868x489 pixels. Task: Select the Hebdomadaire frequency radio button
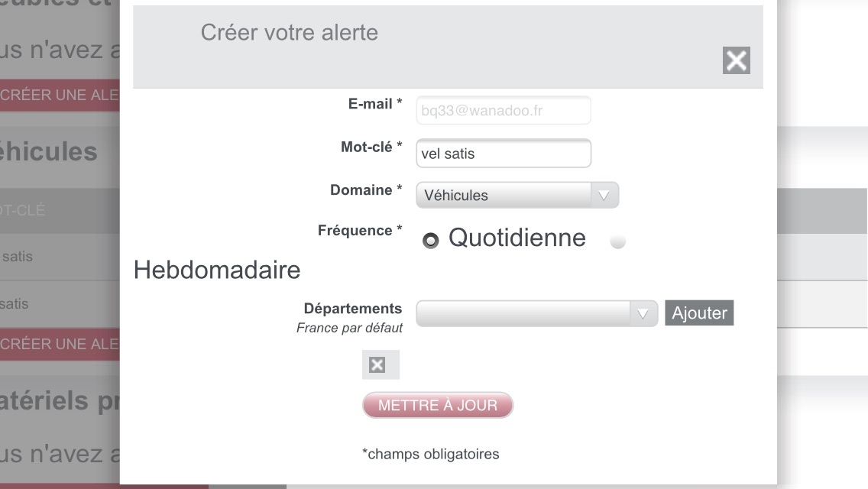[x=618, y=242]
